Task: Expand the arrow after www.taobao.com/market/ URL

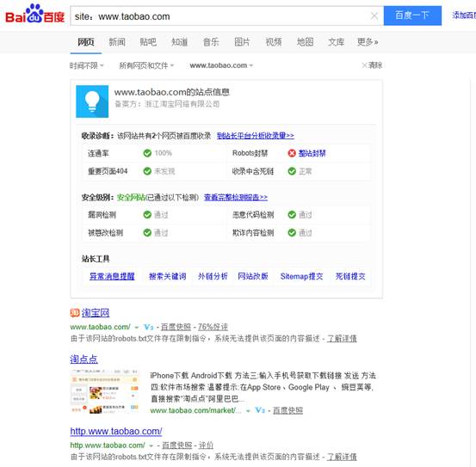Action: tap(248, 411)
